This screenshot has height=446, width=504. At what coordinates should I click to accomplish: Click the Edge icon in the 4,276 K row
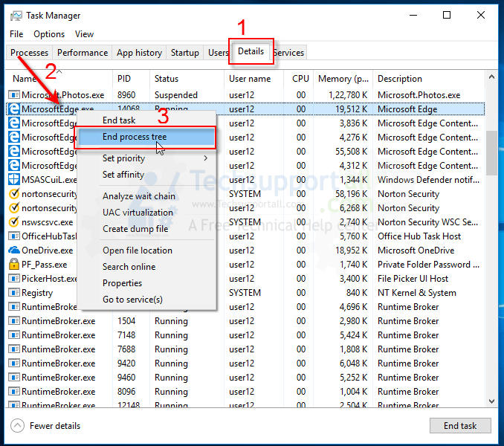point(14,138)
